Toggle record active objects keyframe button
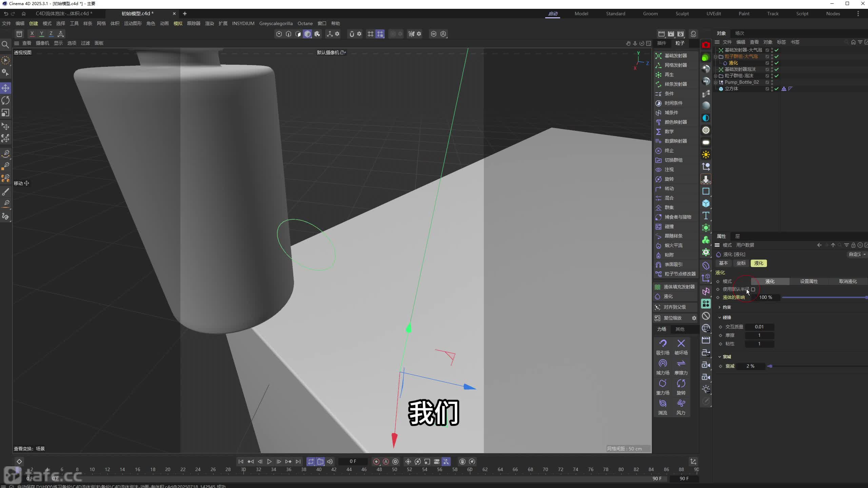 pos(376,461)
